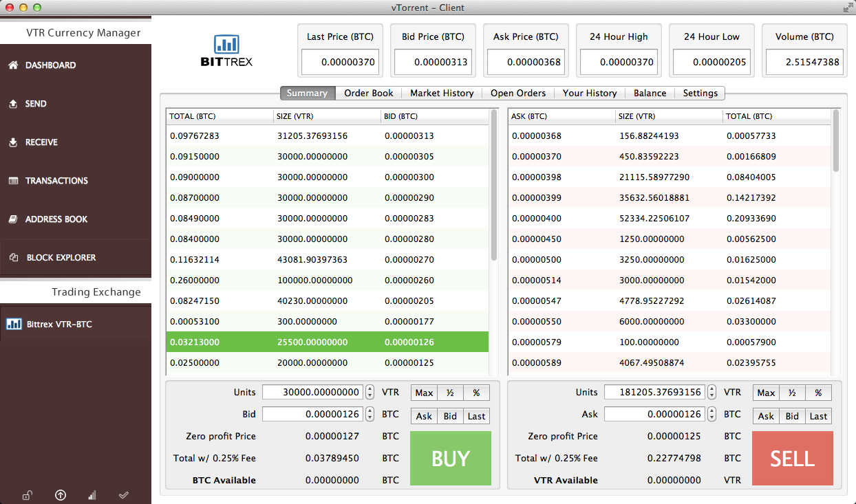Select the ask row priced 0.00000368

tap(670, 136)
